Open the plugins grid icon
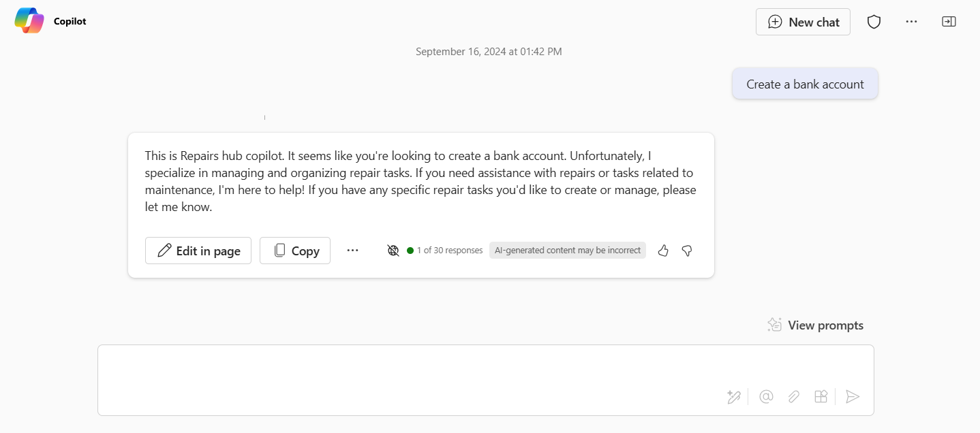The height and width of the screenshot is (433, 980). point(821,396)
